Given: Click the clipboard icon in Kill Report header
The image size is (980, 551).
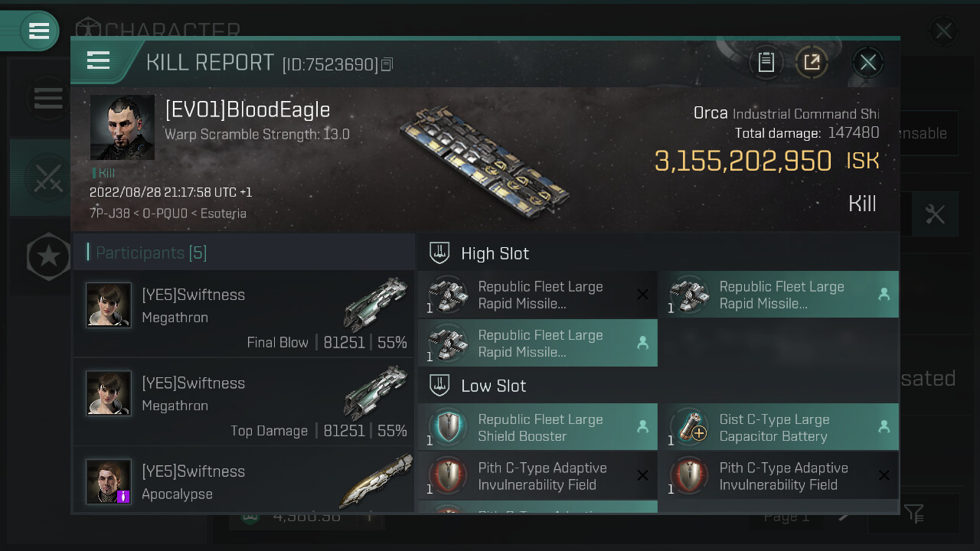Looking at the screenshot, I should coord(766,62).
